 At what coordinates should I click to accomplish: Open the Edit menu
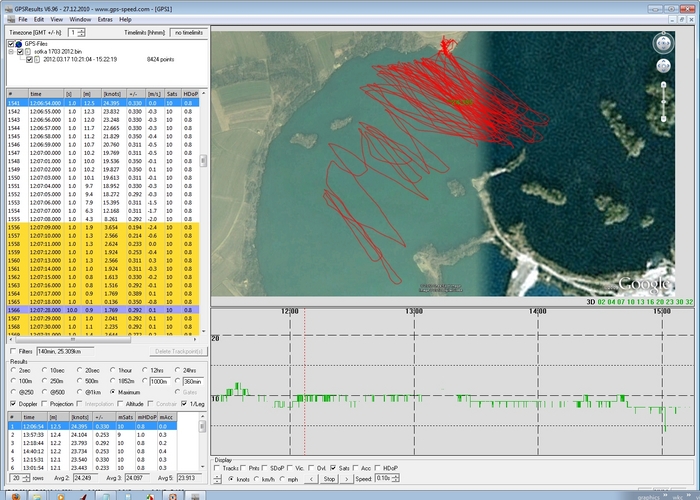(x=39, y=20)
